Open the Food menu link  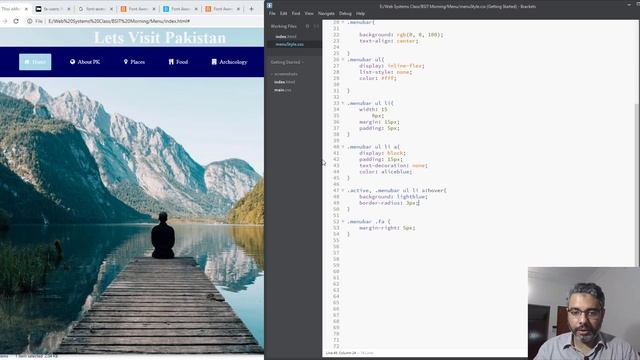pos(178,62)
